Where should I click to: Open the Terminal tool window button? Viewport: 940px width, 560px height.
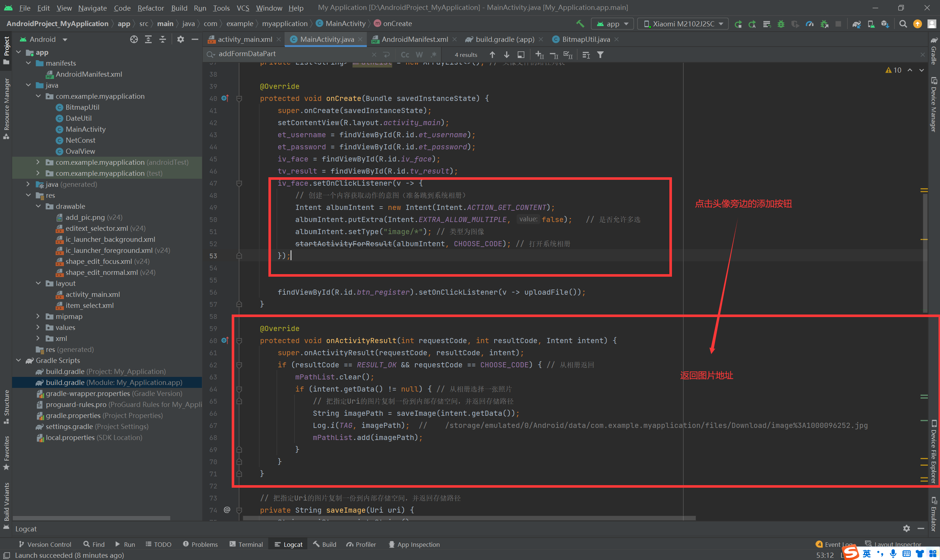[246, 544]
